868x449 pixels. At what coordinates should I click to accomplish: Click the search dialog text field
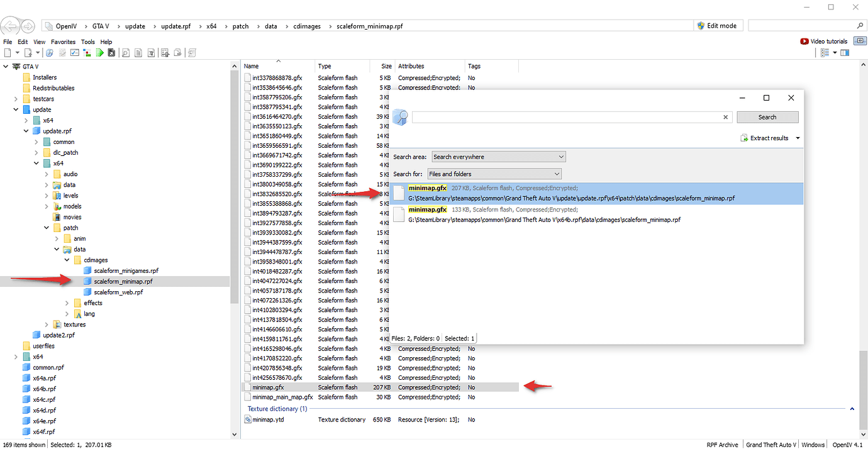pos(566,117)
